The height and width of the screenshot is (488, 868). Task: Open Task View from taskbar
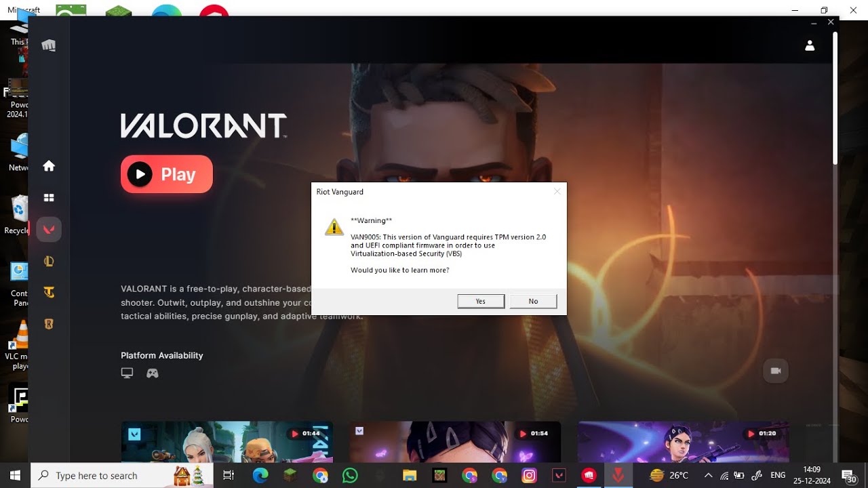point(229,475)
